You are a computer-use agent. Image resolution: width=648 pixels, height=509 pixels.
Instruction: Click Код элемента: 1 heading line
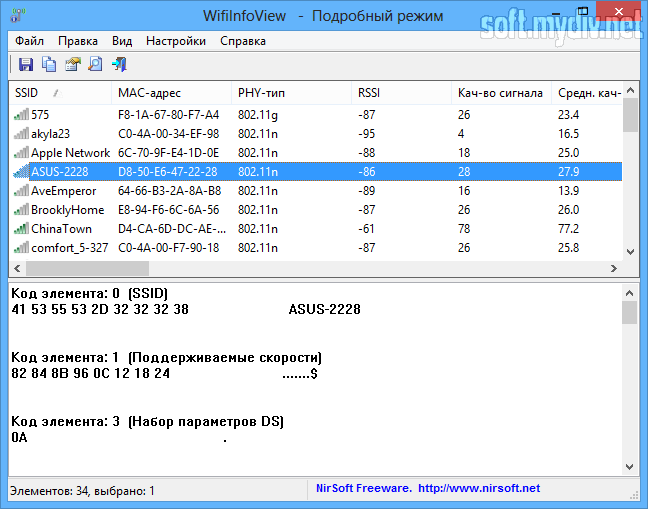pos(167,357)
